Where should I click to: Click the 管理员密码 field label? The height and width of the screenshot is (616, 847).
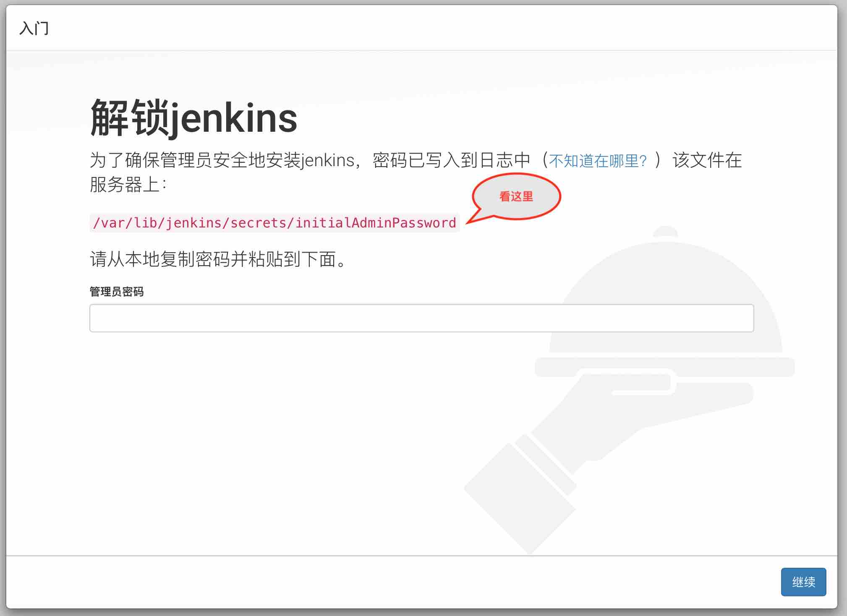(x=117, y=292)
